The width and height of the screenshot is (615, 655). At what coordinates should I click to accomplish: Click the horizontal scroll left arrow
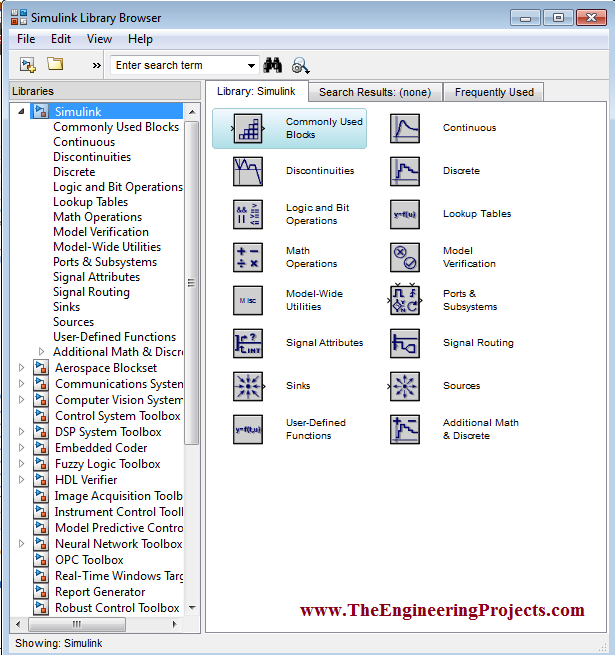pyautogui.click(x=18, y=625)
